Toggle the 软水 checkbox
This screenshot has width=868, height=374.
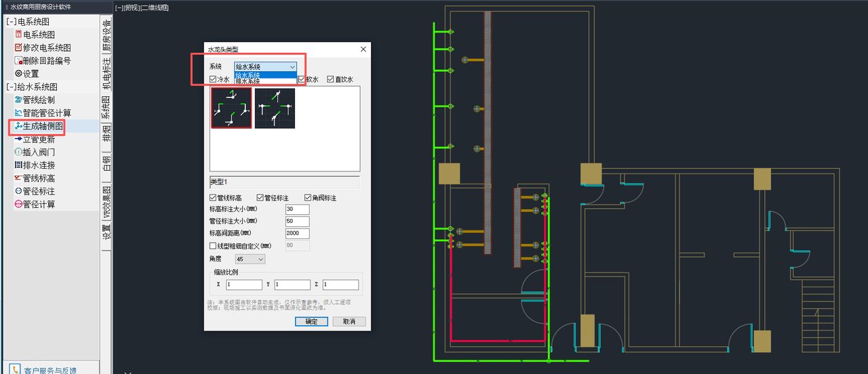click(302, 79)
